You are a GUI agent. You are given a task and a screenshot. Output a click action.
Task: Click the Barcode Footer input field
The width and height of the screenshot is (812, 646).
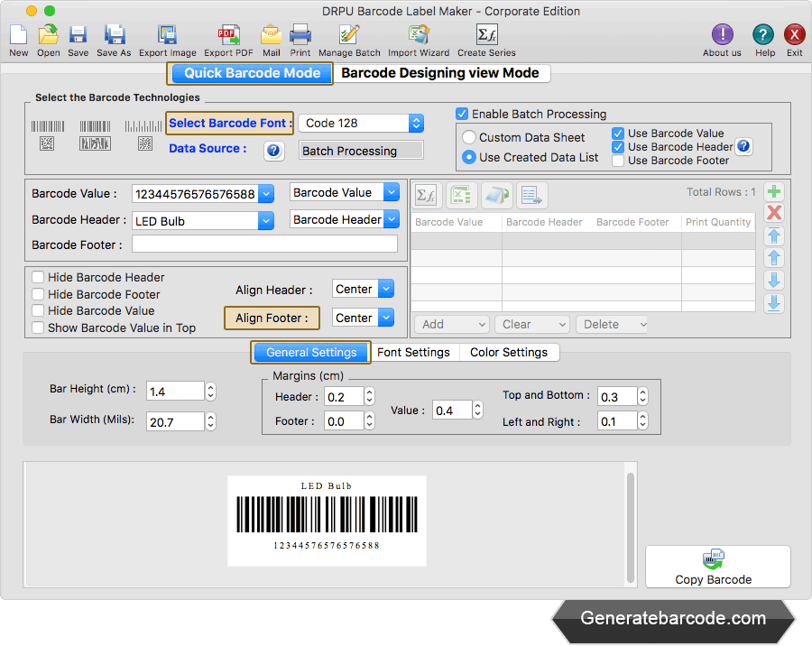(x=264, y=244)
